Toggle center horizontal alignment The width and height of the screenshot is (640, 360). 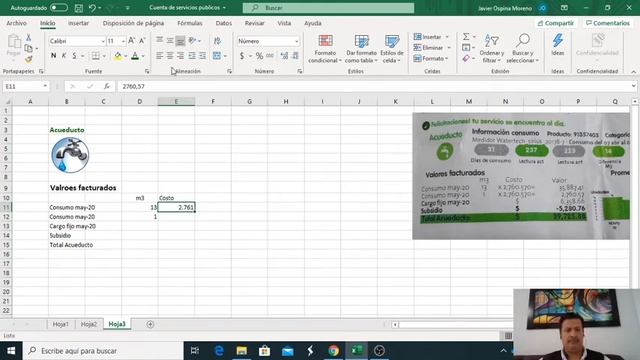click(x=170, y=56)
